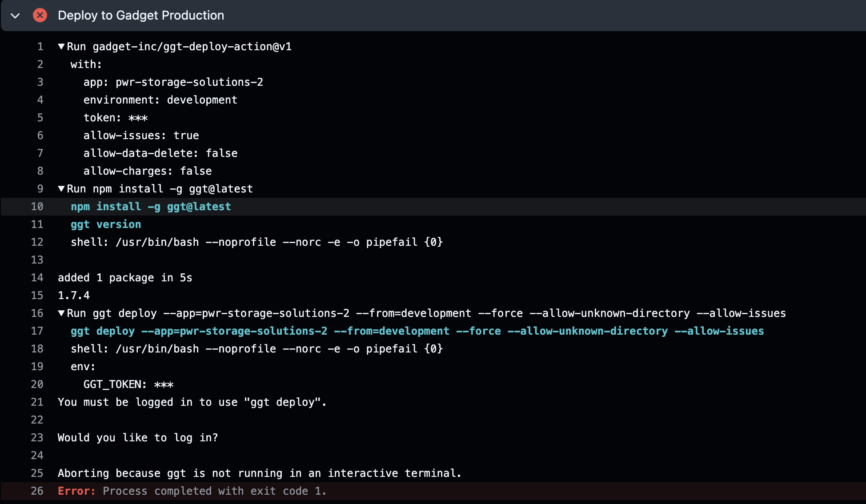
Task: Click the You must be logged in line
Action: coord(192,402)
